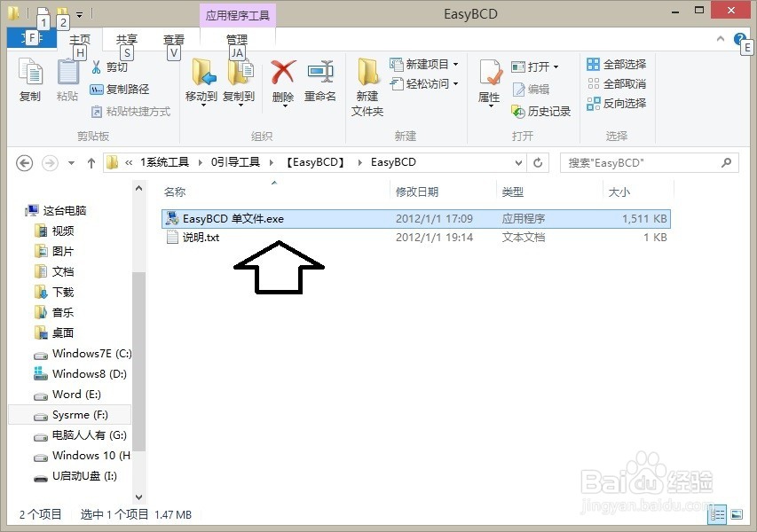Expand the address bar history dropdown
Screen dimensions: 757x532
coord(518,163)
